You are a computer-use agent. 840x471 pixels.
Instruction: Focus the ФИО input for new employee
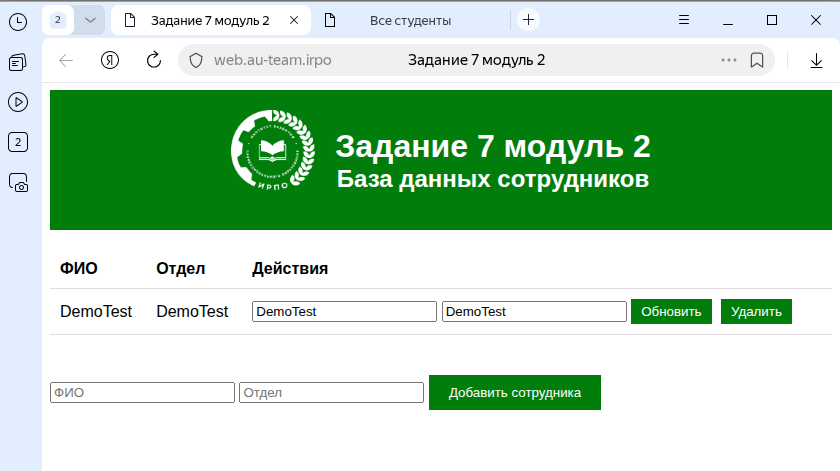(142, 392)
